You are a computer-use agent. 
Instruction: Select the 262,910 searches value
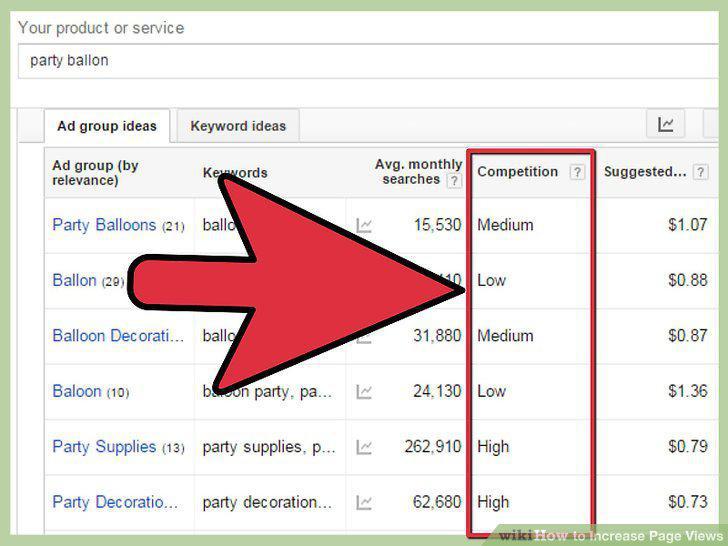point(433,447)
